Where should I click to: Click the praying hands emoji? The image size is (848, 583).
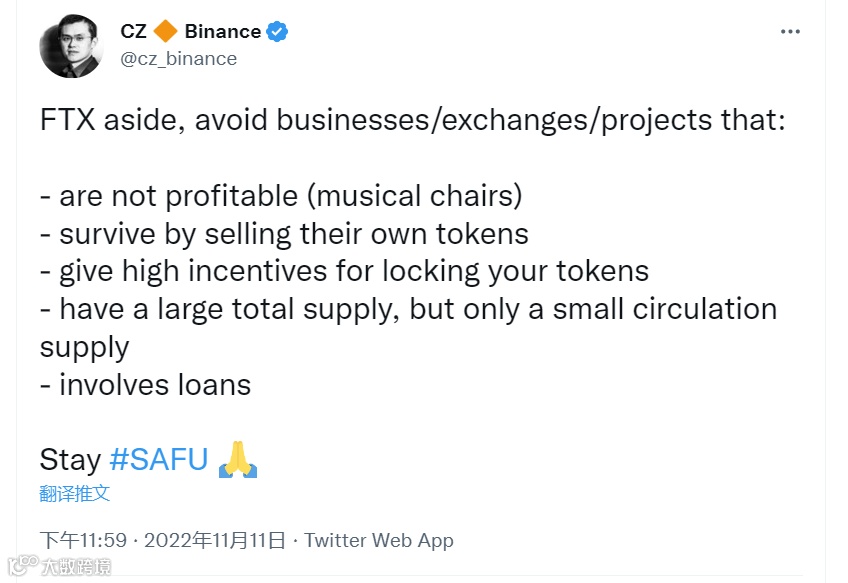point(238,459)
